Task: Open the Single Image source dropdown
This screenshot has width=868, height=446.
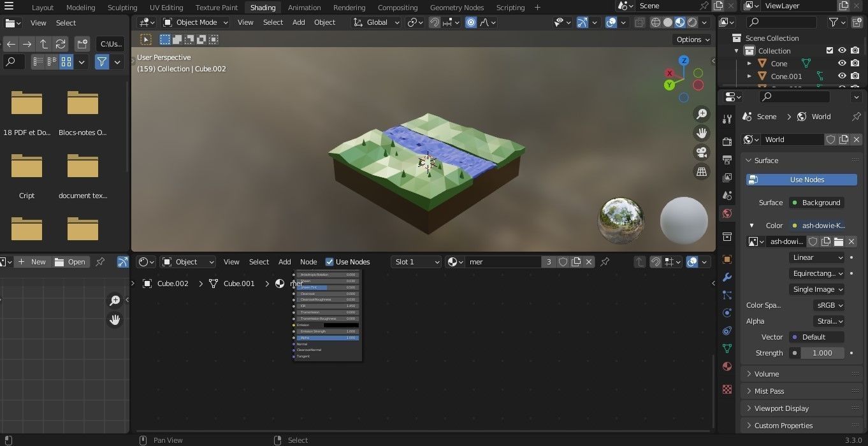Action: click(816, 289)
